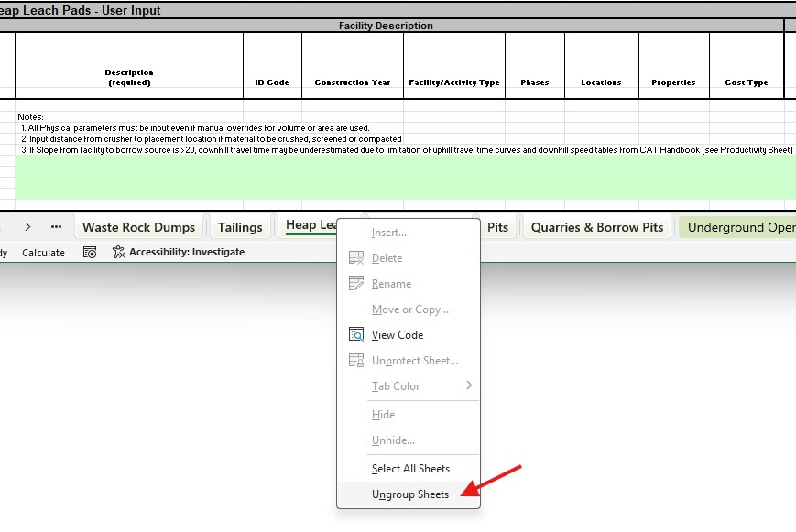
Task: Select the Facility/Activity Type header cell
Action: pyautogui.click(x=454, y=66)
